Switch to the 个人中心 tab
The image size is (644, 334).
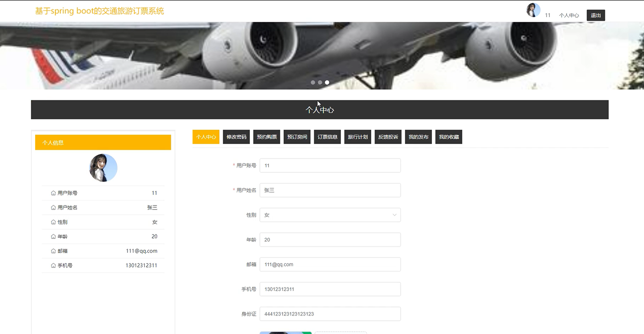(x=206, y=137)
